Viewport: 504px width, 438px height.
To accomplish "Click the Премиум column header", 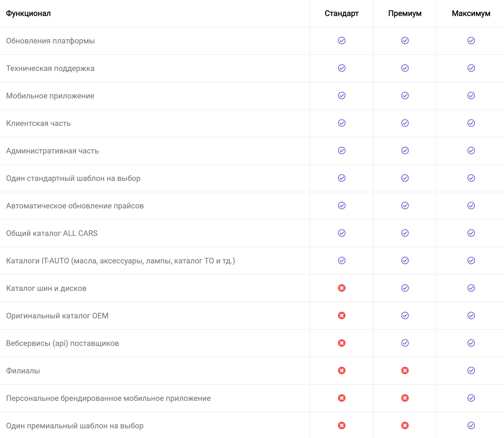I will pyautogui.click(x=405, y=14).
